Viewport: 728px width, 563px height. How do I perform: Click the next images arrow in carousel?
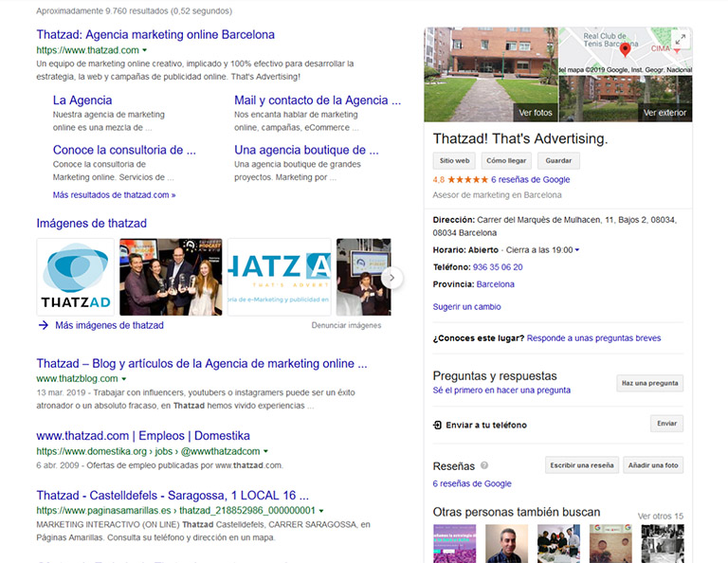pos(393,278)
